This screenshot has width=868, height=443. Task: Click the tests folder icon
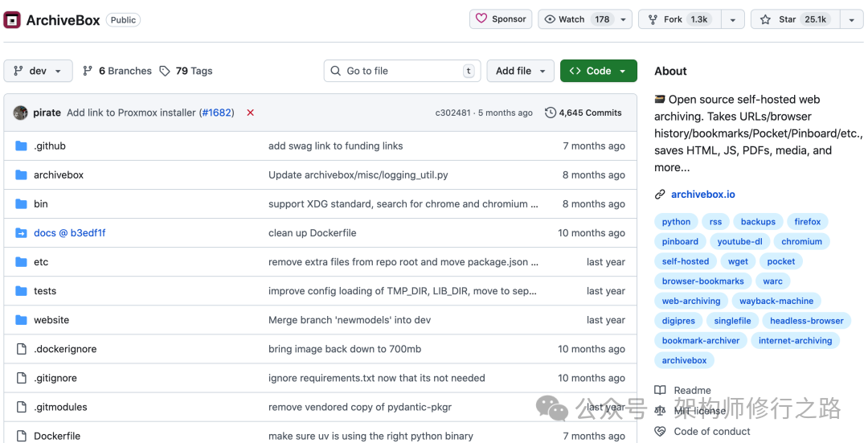tap(21, 291)
